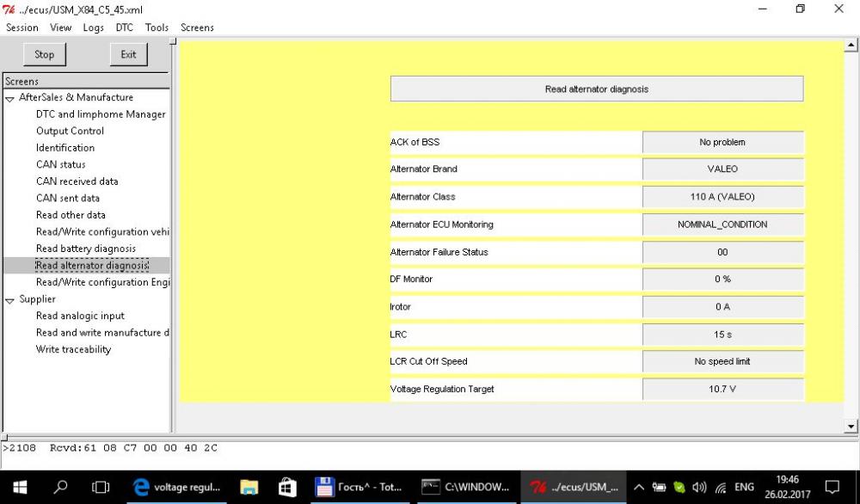Viewport: 860px width, 504px height.
Task: Select Identification screen in the tree
Action: [x=65, y=148]
